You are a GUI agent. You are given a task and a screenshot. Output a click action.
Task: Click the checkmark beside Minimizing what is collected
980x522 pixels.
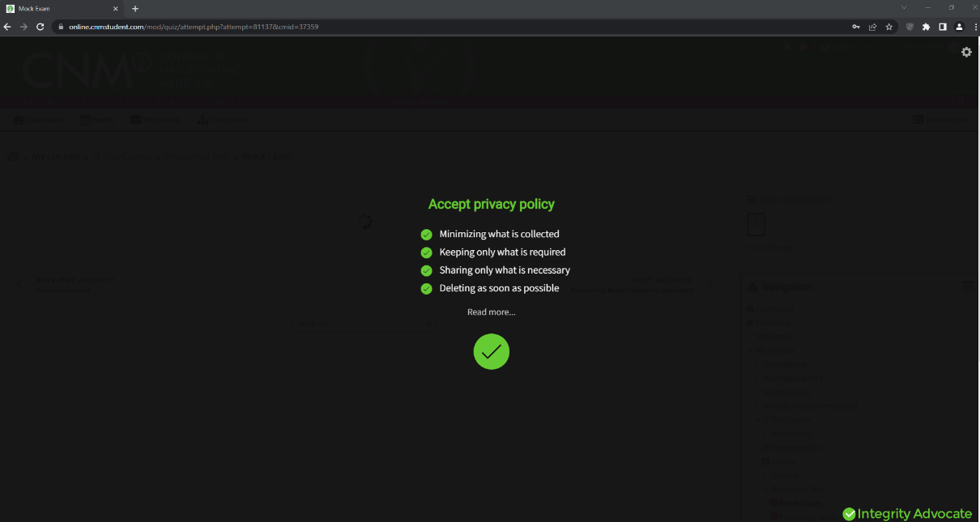point(427,234)
